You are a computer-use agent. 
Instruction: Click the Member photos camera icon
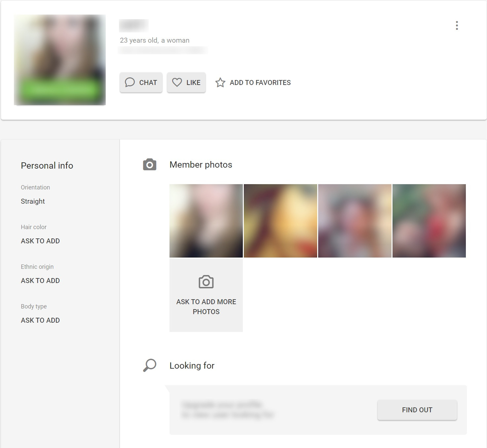[x=150, y=165]
